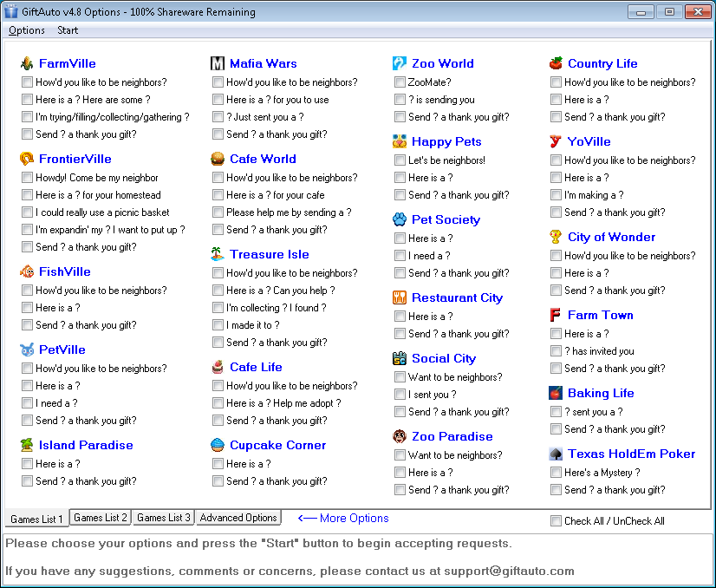Tick 'I could really use a picnic basket'
The height and width of the screenshot is (588, 716).
(28, 212)
